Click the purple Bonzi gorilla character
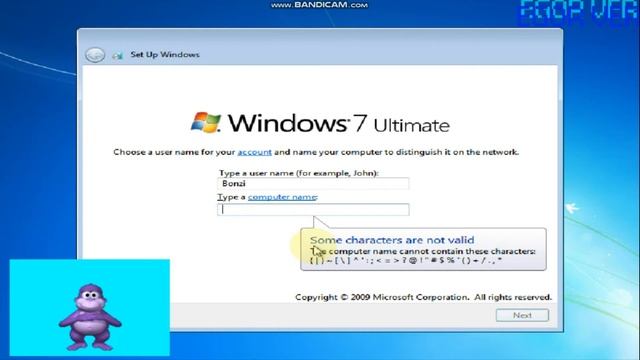 point(90,317)
